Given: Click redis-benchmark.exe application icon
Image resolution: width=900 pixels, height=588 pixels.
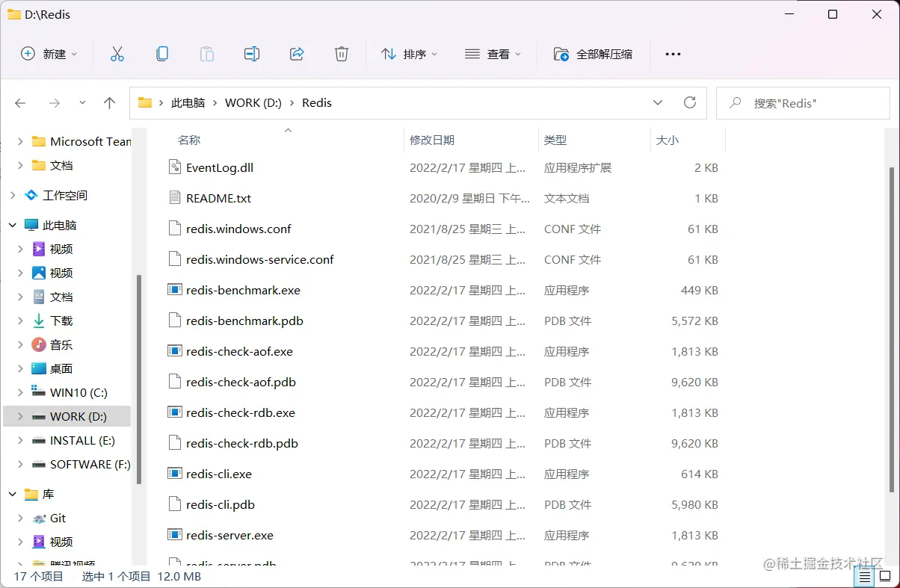Looking at the screenshot, I should click(174, 290).
